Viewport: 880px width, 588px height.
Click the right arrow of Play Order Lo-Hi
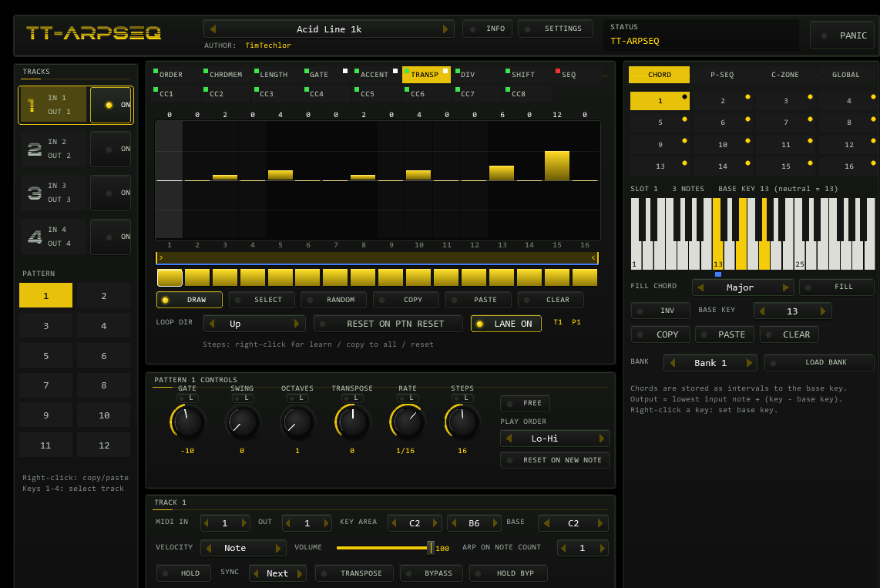pos(602,438)
